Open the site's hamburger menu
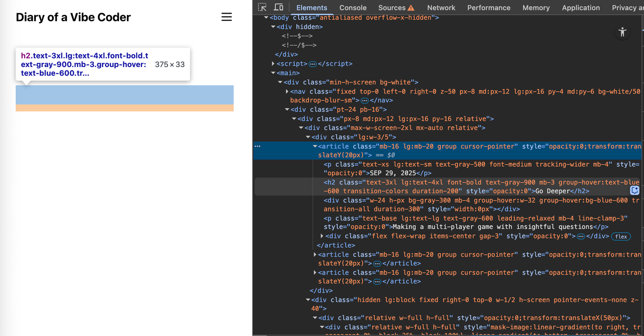Image resolution: width=644 pixels, height=336 pixels. pyautogui.click(x=227, y=17)
